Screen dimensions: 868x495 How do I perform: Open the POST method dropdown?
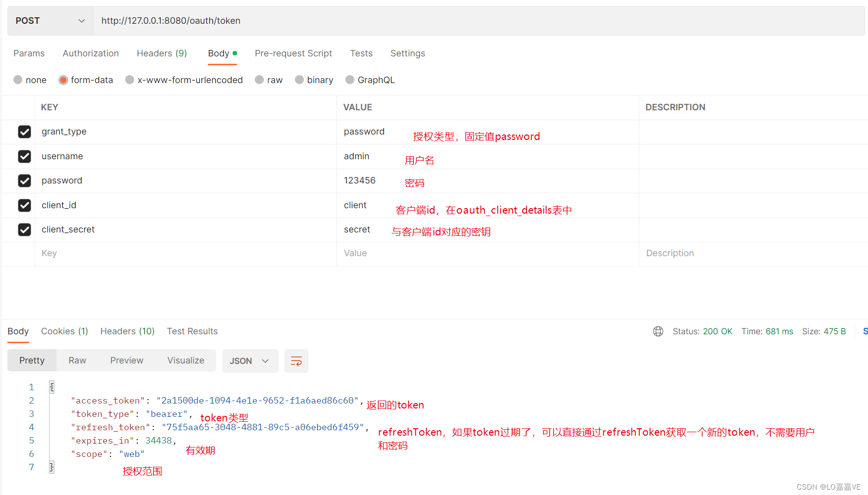click(x=49, y=20)
